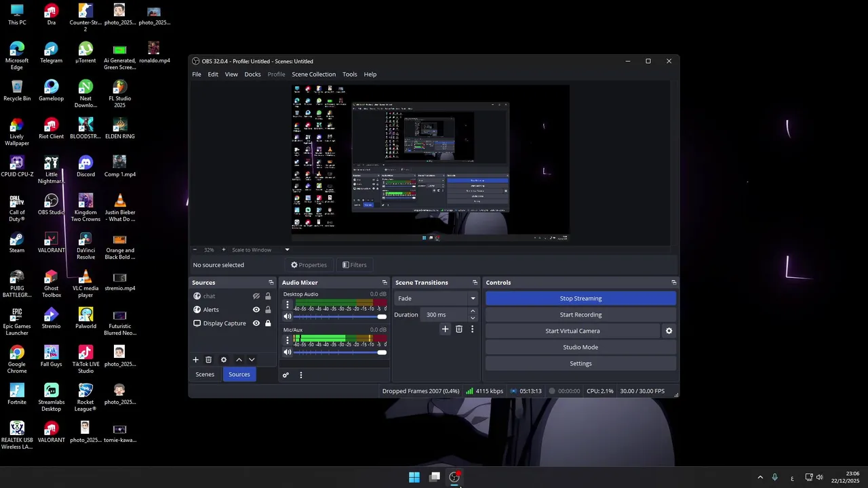868x488 pixels.
Task: Pop out the Audio Mixer dock
Action: [384, 283]
